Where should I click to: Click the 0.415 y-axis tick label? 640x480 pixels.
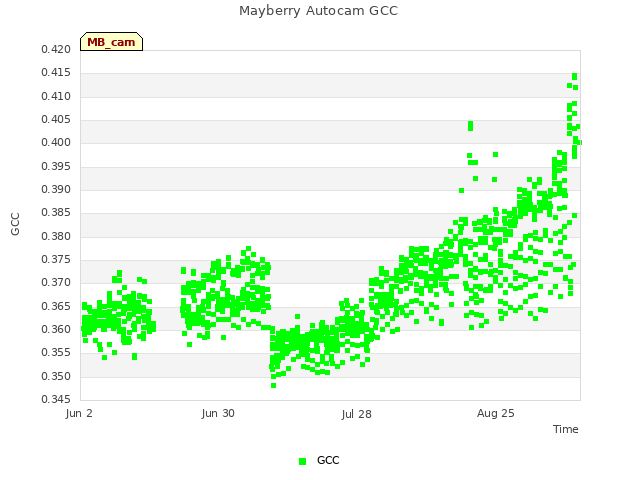pyautogui.click(x=56, y=73)
